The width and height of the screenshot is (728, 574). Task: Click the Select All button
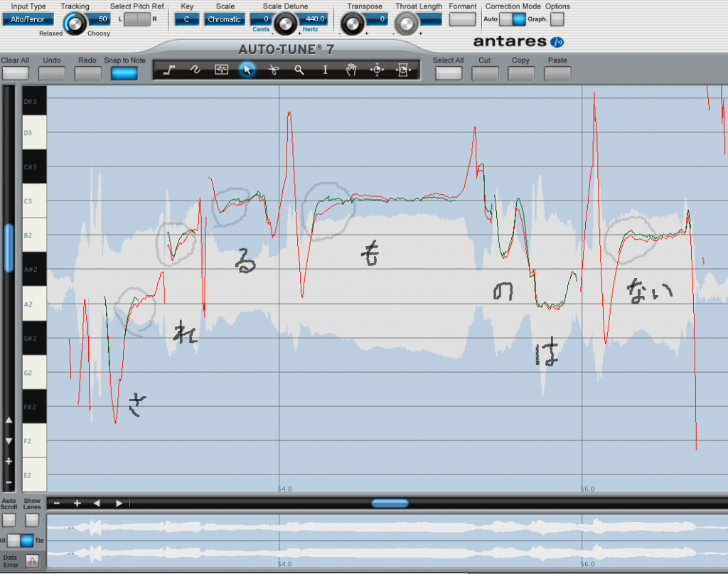(x=449, y=73)
